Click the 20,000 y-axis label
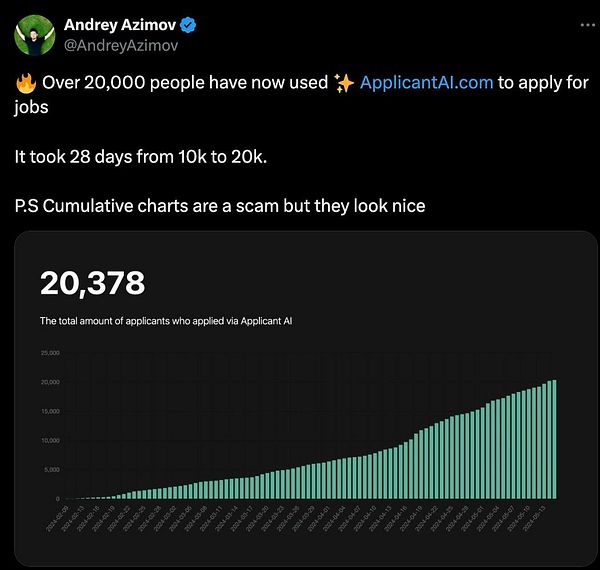 pos(50,382)
